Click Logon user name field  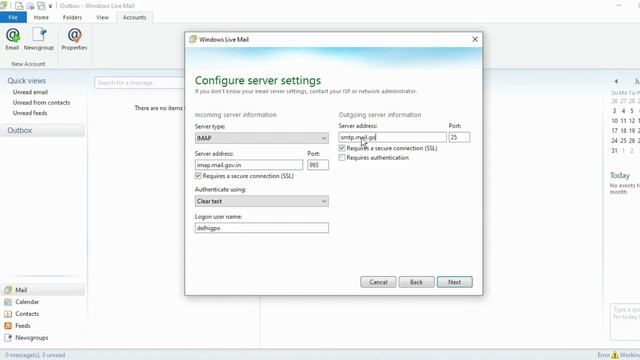(x=262, y=228)
